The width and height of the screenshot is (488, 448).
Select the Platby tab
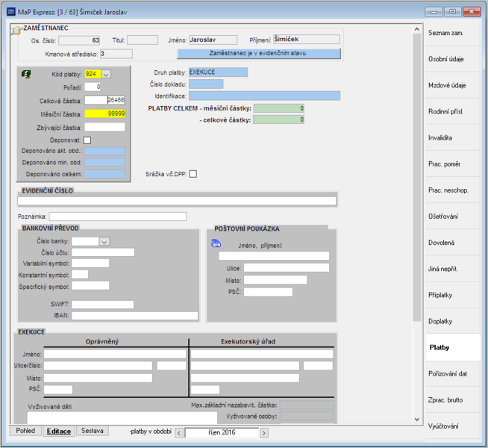coord(453,347)
